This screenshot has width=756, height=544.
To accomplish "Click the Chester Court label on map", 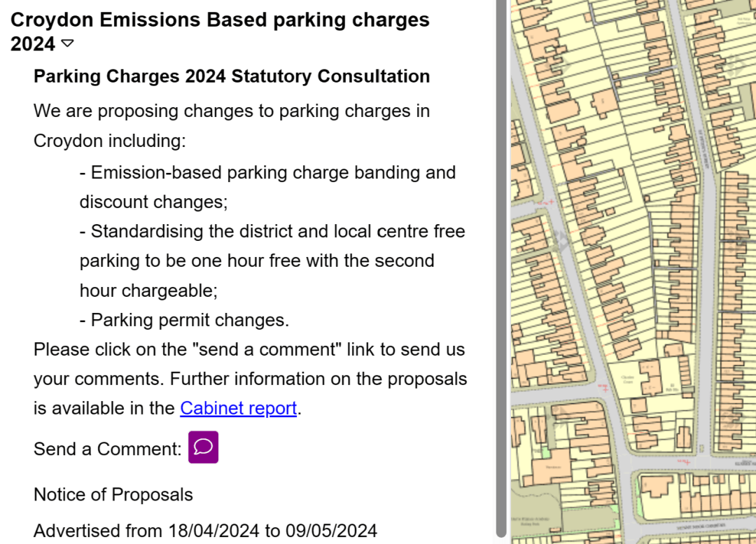I will pos(627,379).
